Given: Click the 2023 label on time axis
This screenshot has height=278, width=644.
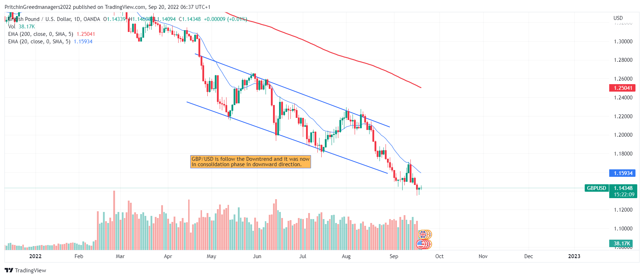Looking at the screenshot, I should [x=574, y=256].
